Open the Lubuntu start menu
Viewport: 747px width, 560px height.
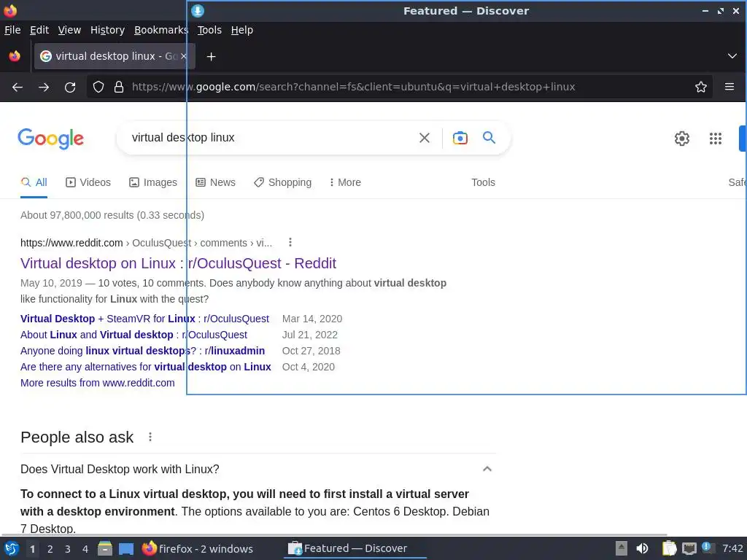click(12, 548)
